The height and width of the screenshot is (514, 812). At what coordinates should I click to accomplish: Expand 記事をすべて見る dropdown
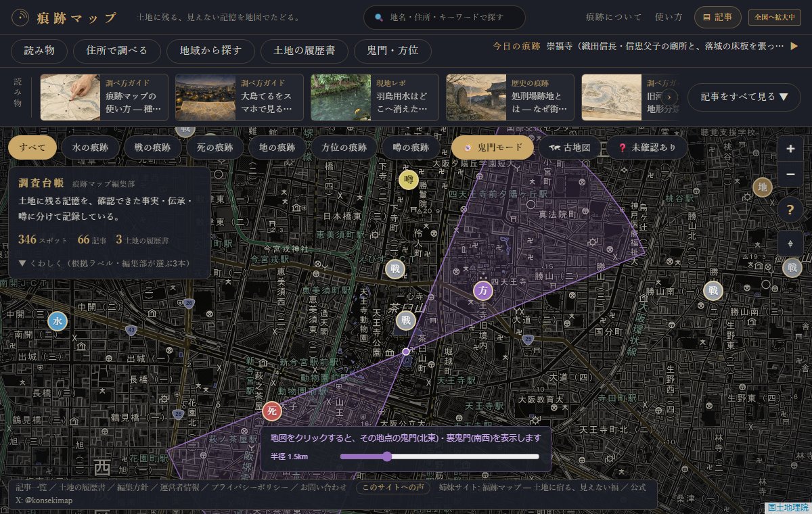tap(744, 97)
